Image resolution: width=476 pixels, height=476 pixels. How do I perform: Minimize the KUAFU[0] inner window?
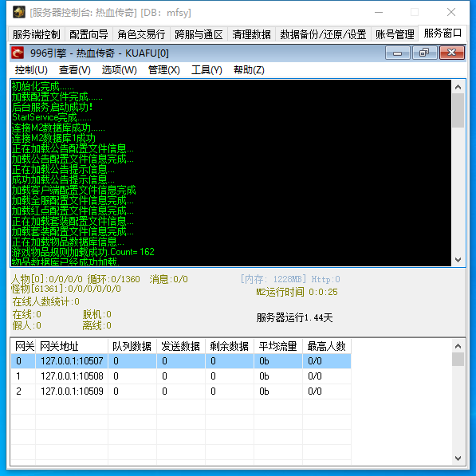[x=397, y=53]
